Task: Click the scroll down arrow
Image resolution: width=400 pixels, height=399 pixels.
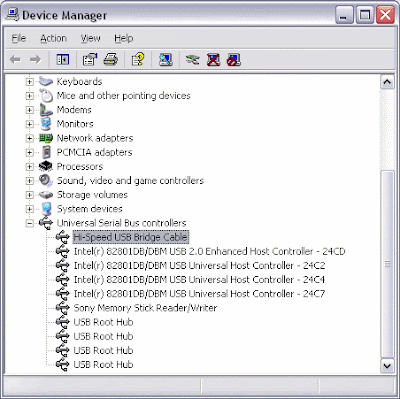Action: 387,366
